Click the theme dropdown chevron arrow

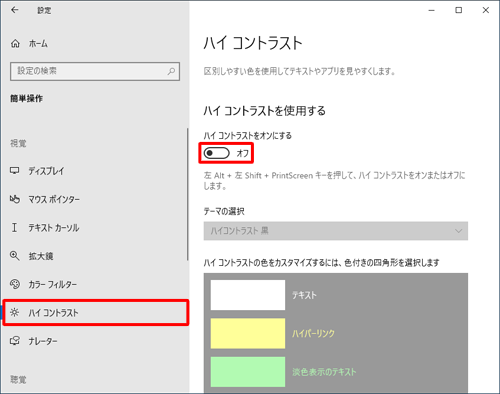point(459,231)
